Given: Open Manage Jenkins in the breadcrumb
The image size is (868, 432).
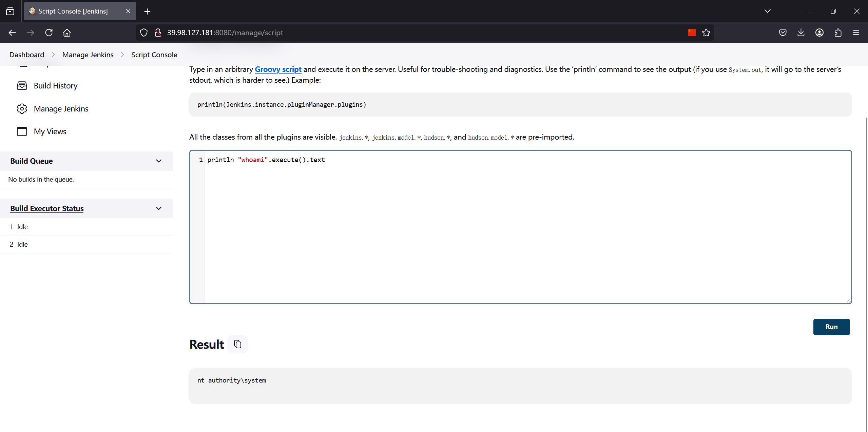Looking at the screenshot, I should click(x=88, y=55).
